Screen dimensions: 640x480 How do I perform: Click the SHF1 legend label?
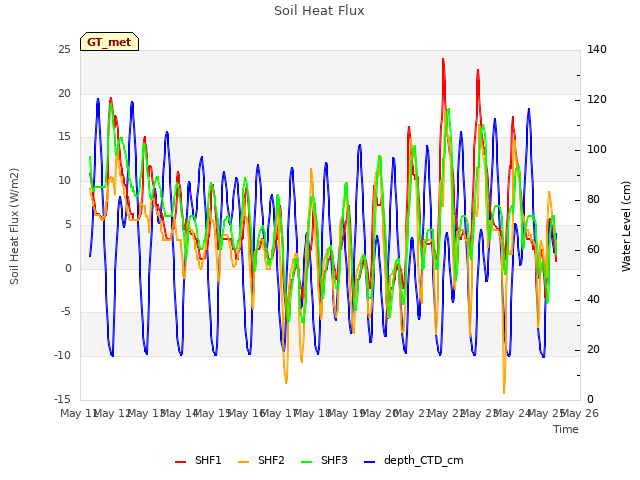pyautogui.click(x=208, y=460)
